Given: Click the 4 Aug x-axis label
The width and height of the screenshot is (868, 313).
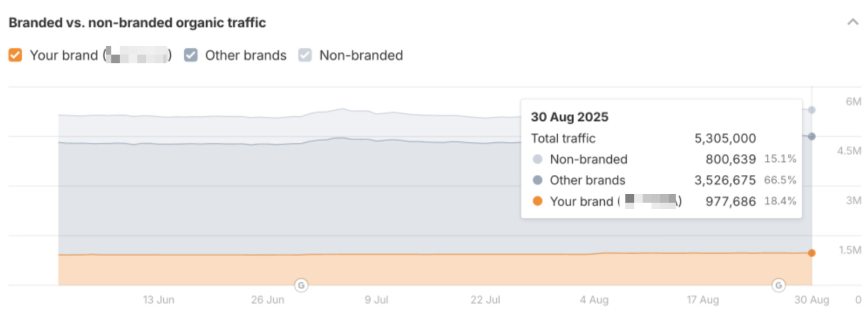Looking at the screenshot, I should coord(594,300).
